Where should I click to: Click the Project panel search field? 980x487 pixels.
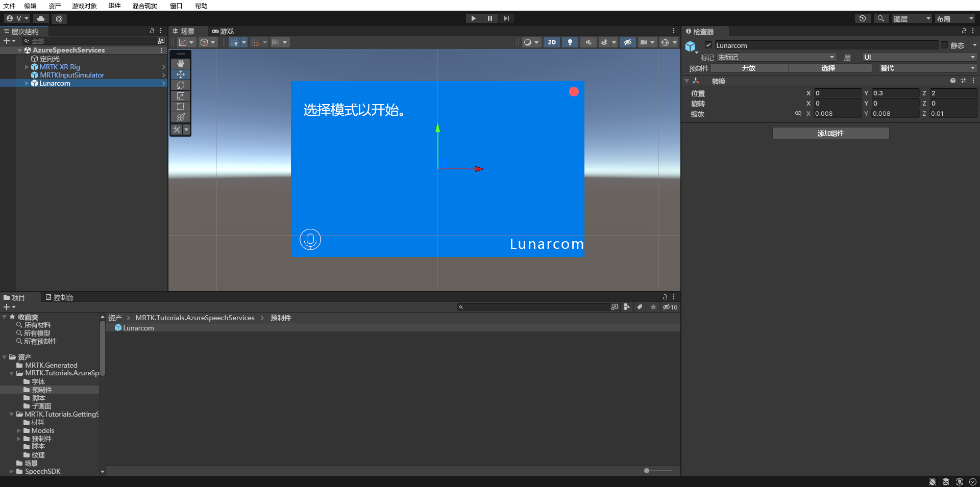pos(533,307)
